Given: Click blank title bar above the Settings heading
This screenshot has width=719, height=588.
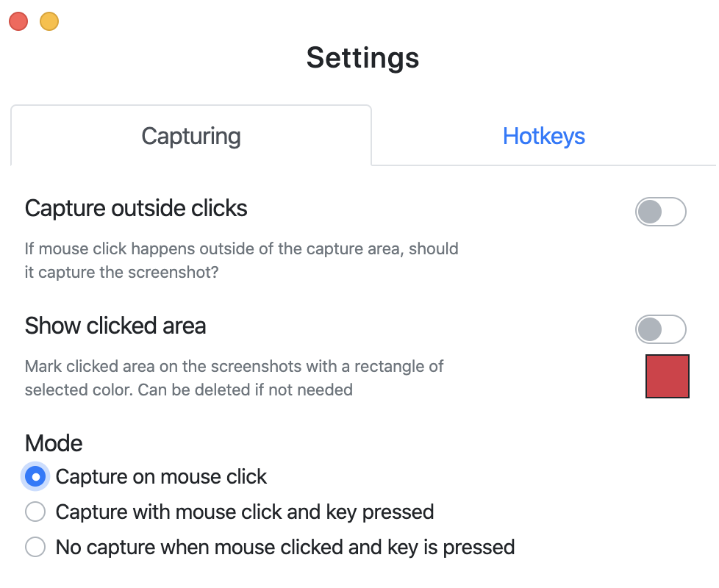Looking at the screenshot, I should click(x=368, y=18).
